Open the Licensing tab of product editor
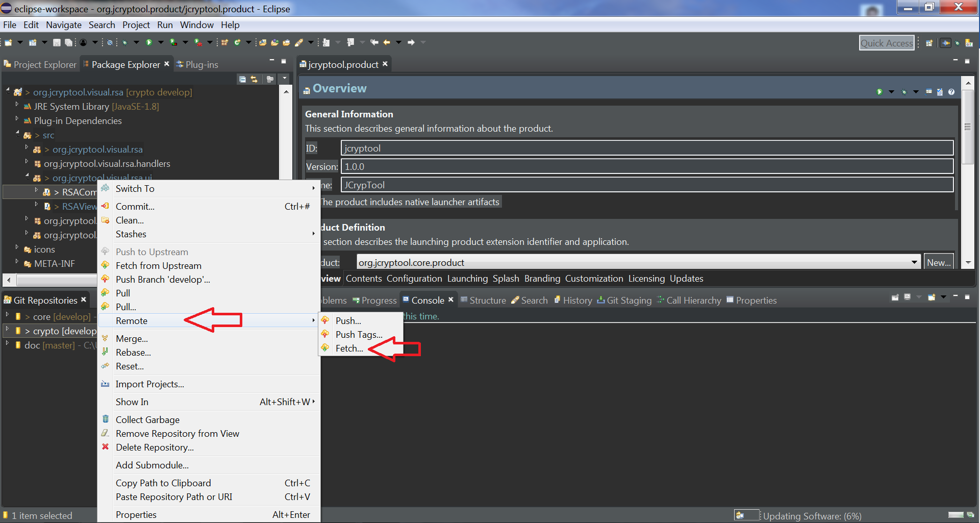Viewport: 980px width, 523px height. [x=646, y=278]
